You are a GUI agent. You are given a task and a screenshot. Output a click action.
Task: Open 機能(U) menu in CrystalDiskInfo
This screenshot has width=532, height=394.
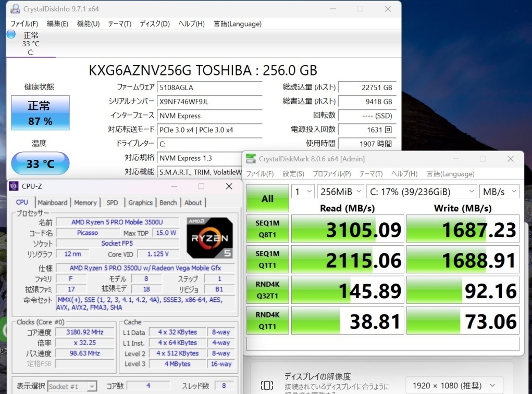(x=88, y=24)
